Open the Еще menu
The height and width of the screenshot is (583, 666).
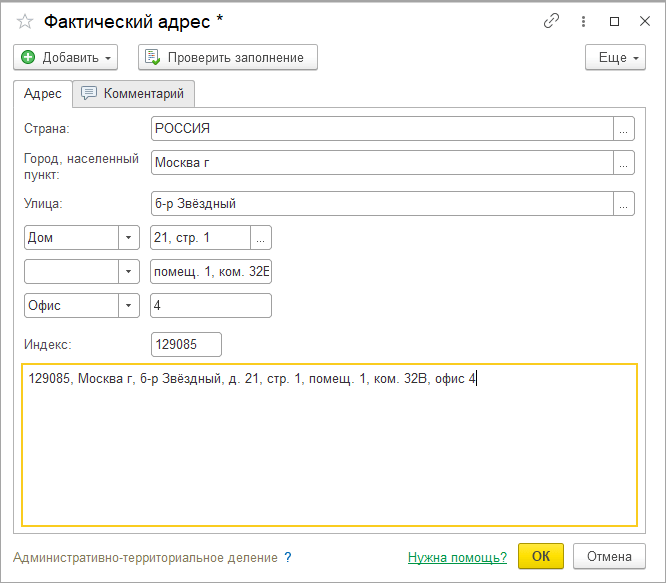click(615, 57)
